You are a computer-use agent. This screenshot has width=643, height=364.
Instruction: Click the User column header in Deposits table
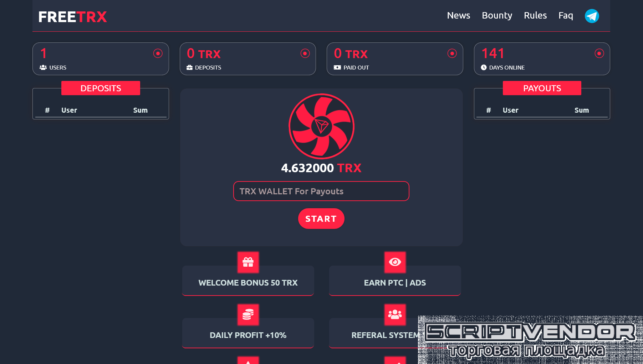69,110
